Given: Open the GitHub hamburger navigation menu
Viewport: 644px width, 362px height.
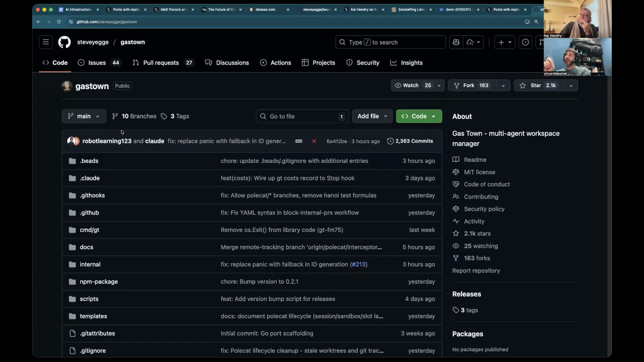Looking at the screenshot, I should [x=46, y=42].
